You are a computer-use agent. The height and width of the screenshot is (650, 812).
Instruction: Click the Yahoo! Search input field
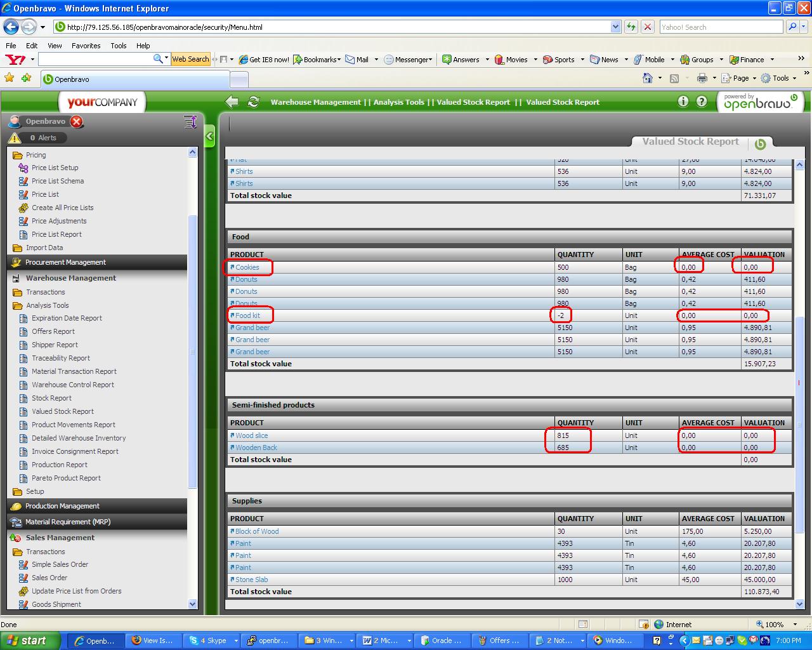720,27
